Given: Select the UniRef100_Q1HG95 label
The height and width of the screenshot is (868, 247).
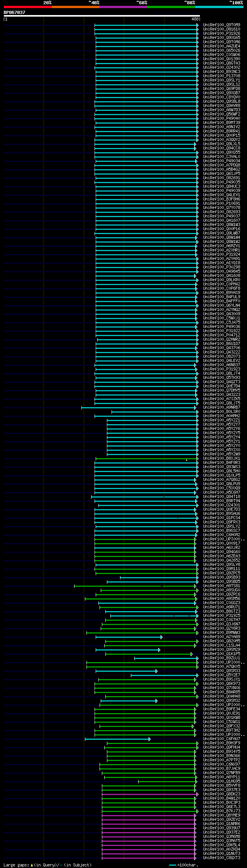Looking at the screenshot, I should [222, 781].
